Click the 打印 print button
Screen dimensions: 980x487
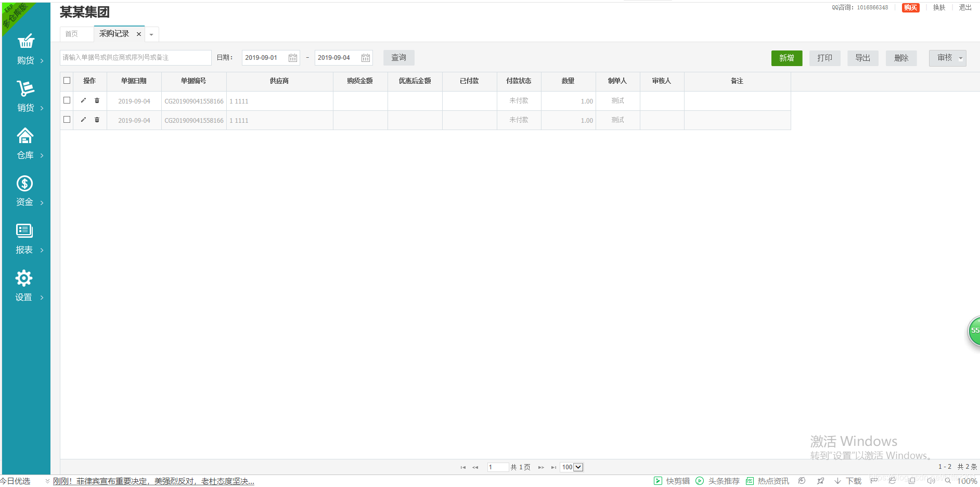824,58
